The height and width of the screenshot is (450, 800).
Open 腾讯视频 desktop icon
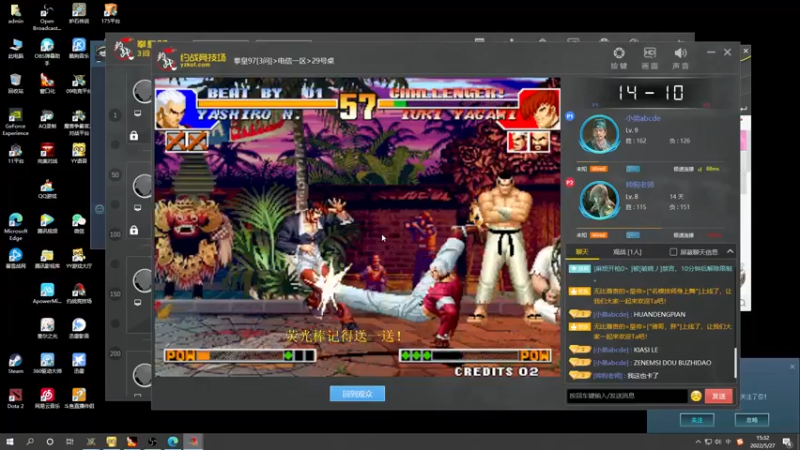[47, 223]
